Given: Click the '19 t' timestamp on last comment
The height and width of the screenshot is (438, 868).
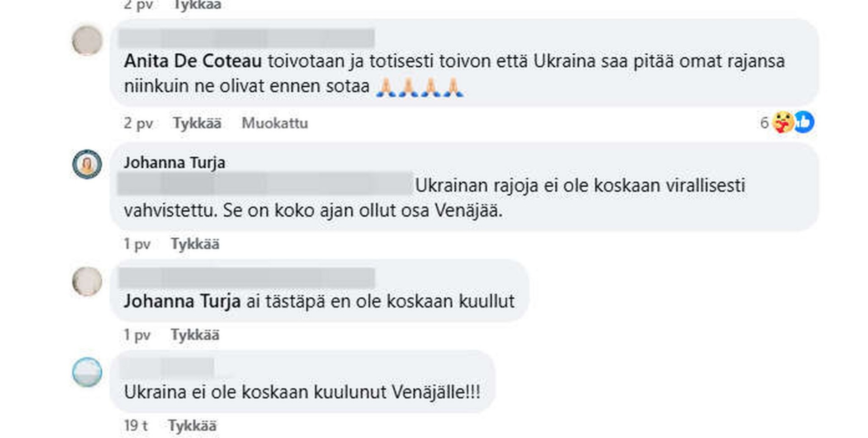Looking at the screenshot, I should (x=136, y=425).
